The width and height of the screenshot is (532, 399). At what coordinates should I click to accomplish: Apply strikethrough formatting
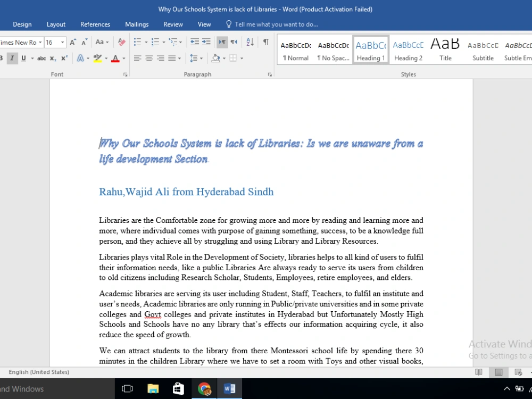(41, 59)
